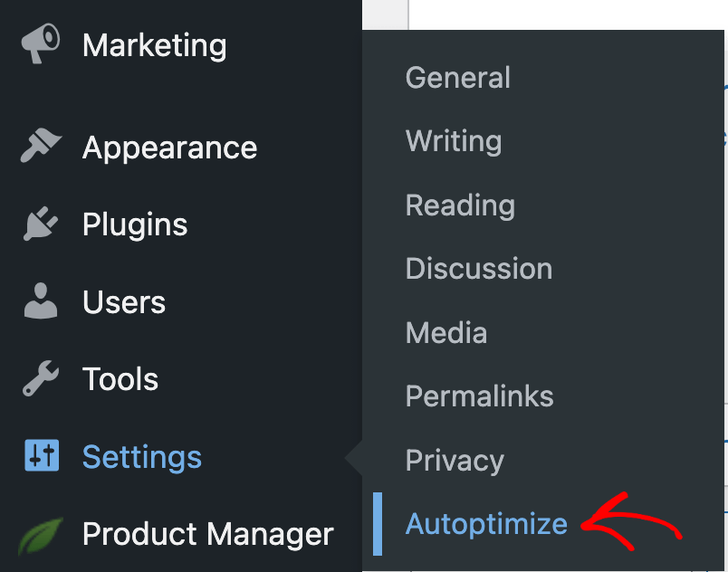Click the Plugins plug icon
Image resolution: width=728 pixels, height=572 pixels.
[41, 224]
